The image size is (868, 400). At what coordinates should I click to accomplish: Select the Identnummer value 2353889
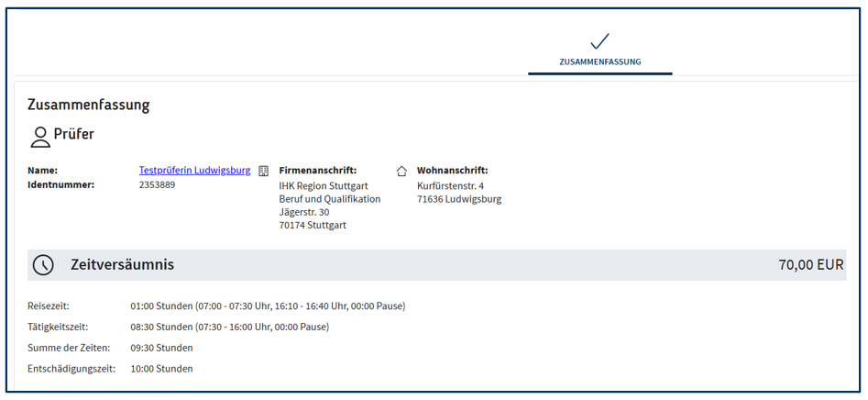(x=157, y=184)
